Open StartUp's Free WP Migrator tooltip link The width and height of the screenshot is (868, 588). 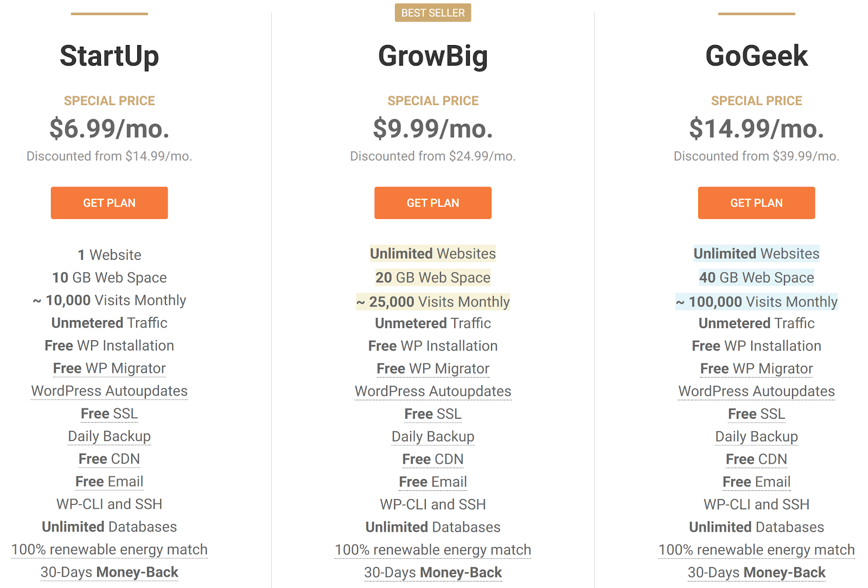click(x=109, y=368)
